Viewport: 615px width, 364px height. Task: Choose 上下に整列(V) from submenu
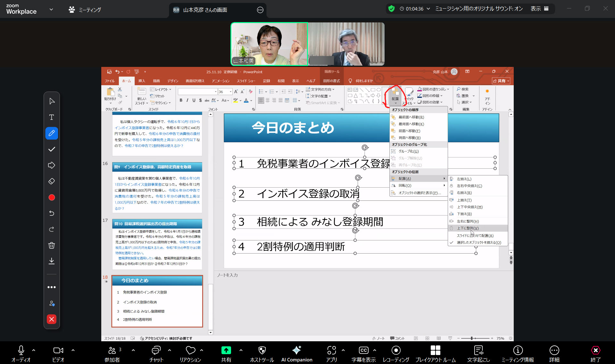coord(468,228)
